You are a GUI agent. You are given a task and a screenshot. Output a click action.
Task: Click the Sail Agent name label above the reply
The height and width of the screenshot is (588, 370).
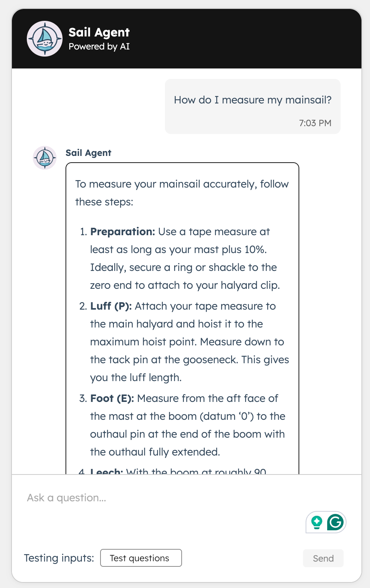pos(89,153)
